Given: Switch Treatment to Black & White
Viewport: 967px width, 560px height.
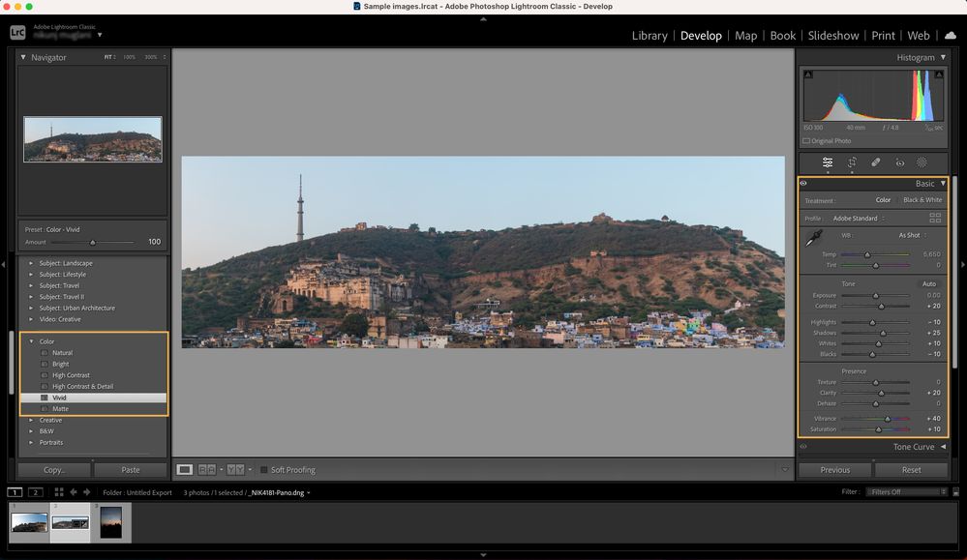Looking at the screenshot, I should click(x=921, y=199).
